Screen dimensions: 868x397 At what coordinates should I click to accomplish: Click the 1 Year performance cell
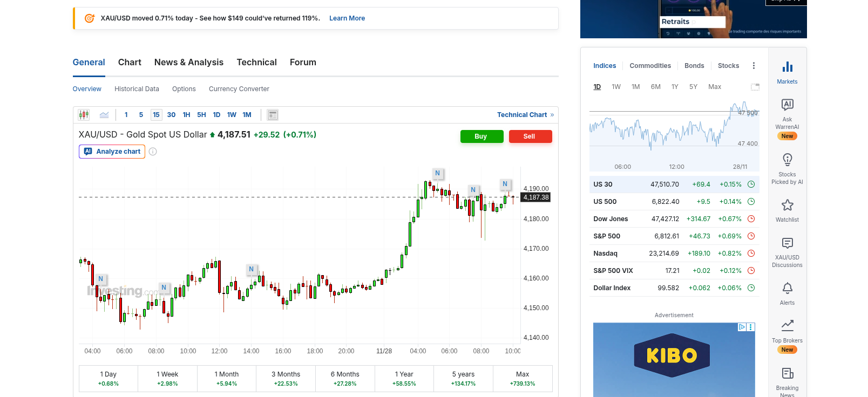[404, 379]
